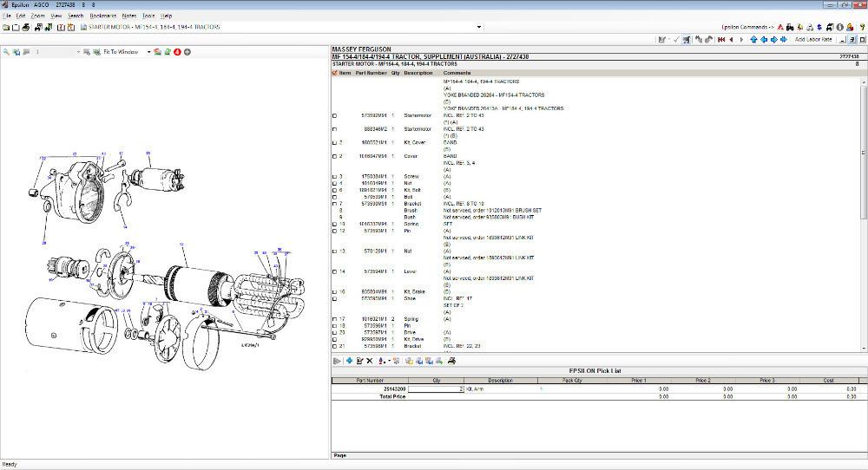Open the Fit To Window zoom dropdown
Image resolution: width=868 pixels, height=470 pixels.
coord(149,52)
